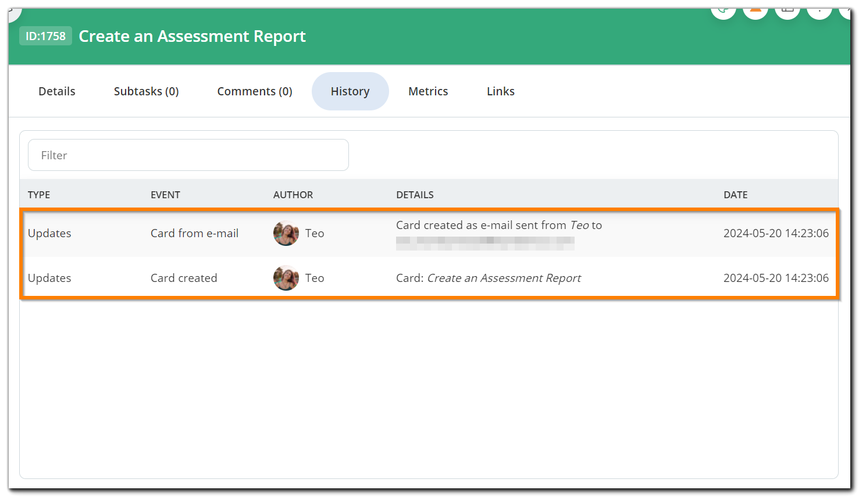The height and width of the screenshot is (504, 866).
Task: Select the History tab
Action: [x=350, y=91]
